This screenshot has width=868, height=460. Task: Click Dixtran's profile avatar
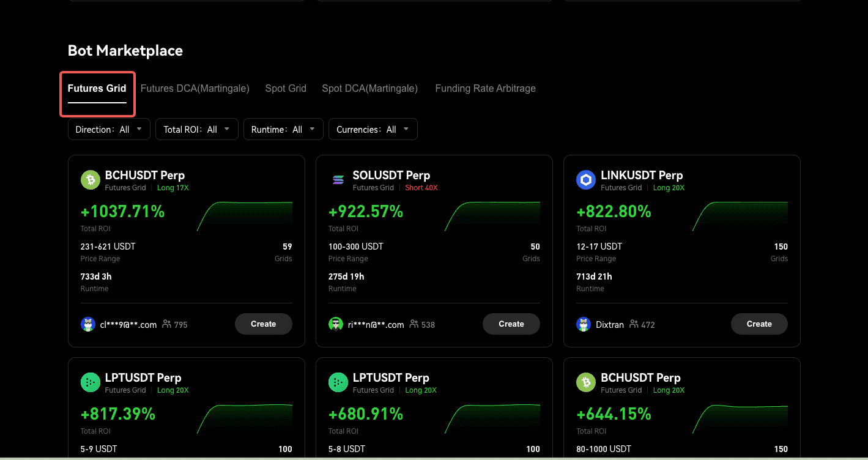point(584,324)
